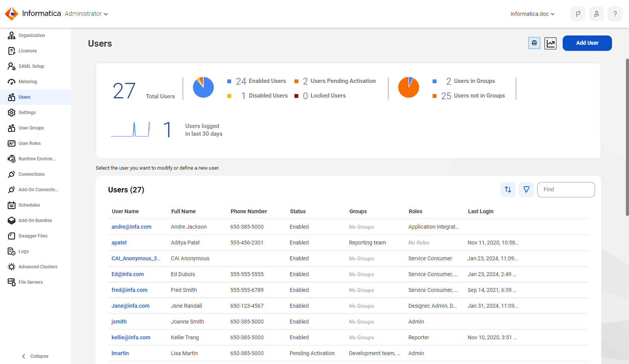The width and height of the screenshot is (629, 364).
Task: Open Swagger Files icon
Action: pyautogui.click(x=12, y=236)
